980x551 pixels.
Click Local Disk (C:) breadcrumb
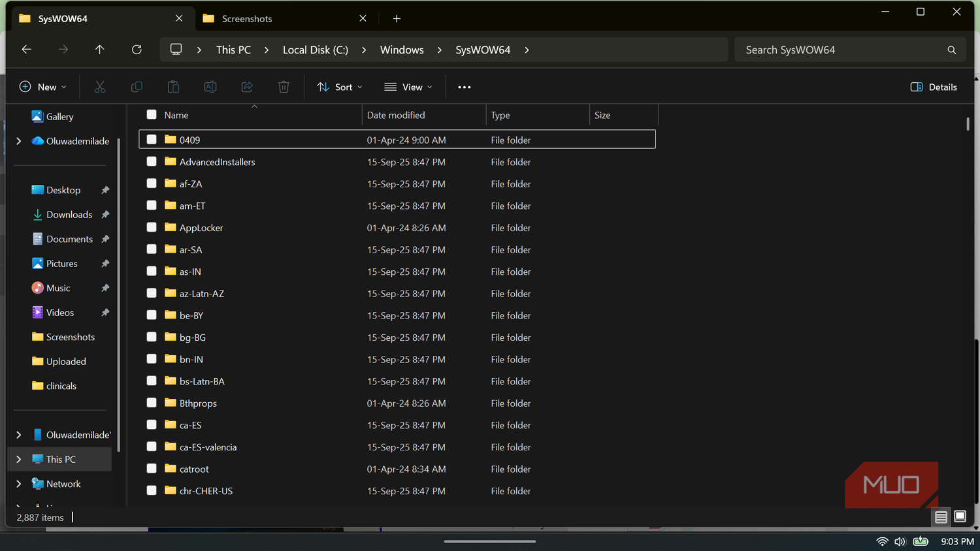tap(316, 50)
